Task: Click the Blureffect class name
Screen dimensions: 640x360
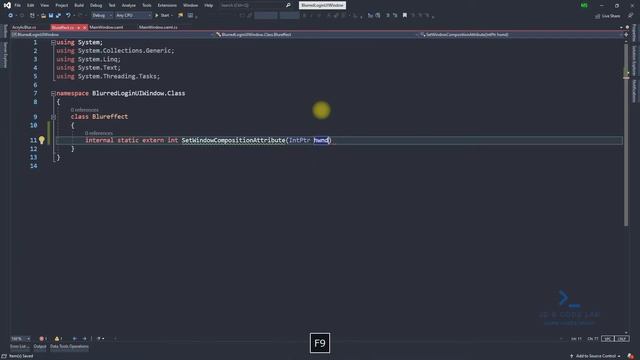Action: 110,117
